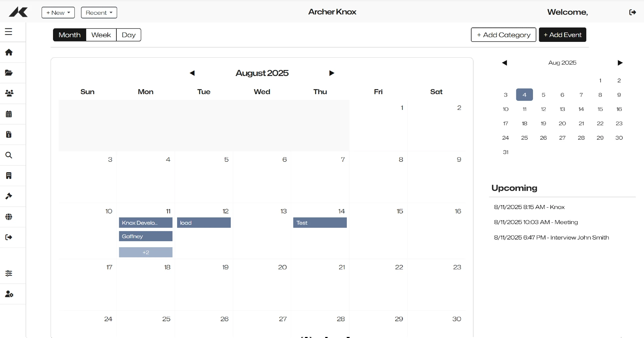Click the magnifying glass search icon
Viewport: 644px width, 338px height.
[9, 155]
